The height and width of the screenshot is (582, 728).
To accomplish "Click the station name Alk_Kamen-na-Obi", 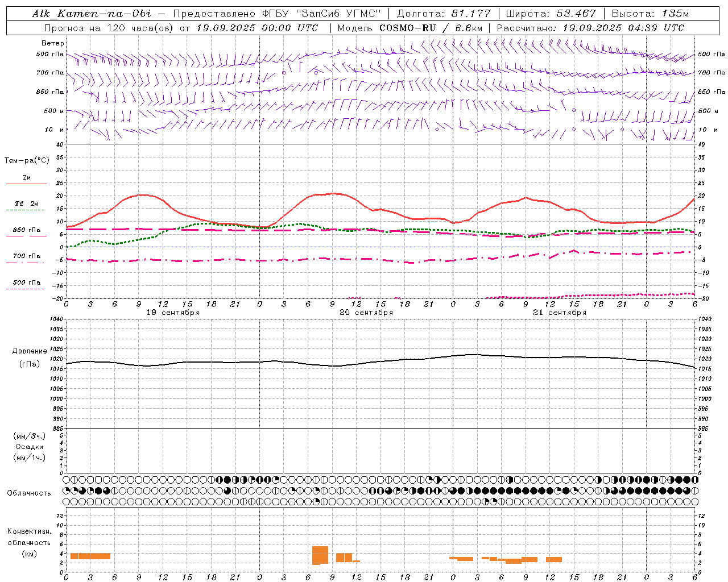I will click(92, 14).
